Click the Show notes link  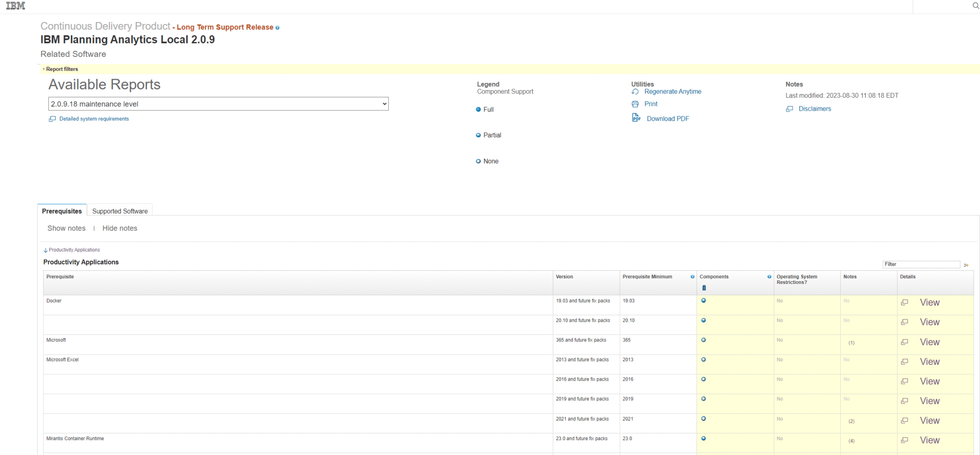pos(66,228)
